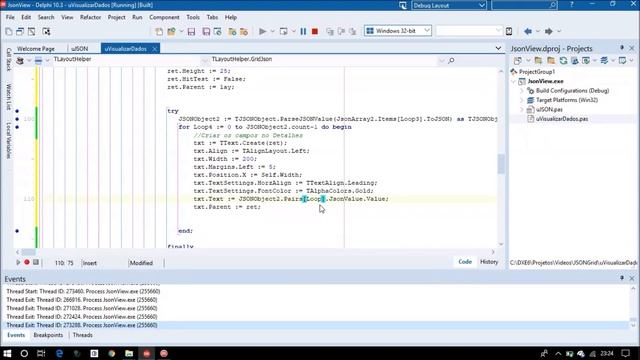Expand the uJSON.pas tree node
The width and height of the screenshot is (640, 360).
(x=521, y=109)
